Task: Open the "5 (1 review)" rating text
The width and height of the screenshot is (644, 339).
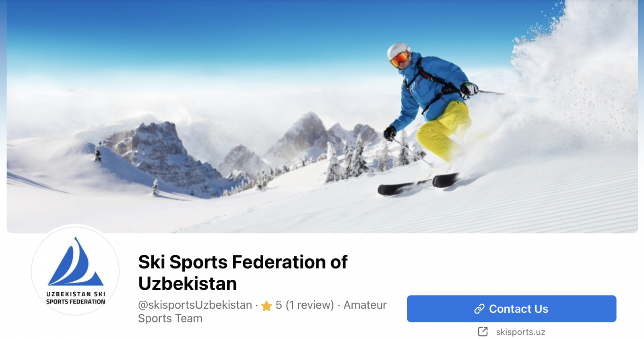Action: pos(305,305)
